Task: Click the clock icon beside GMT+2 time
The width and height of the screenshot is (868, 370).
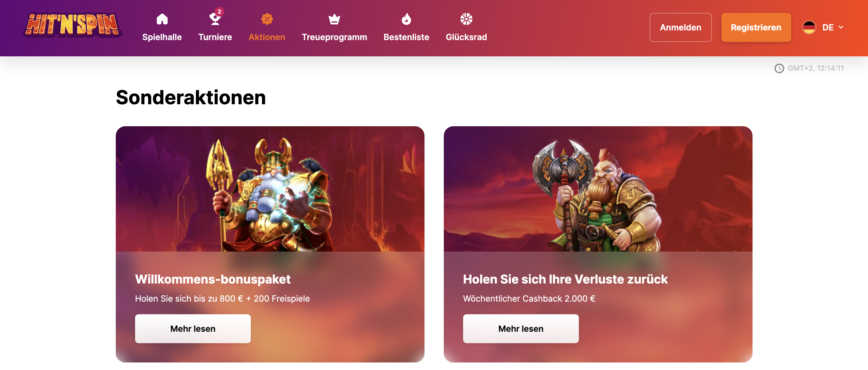Action: (x=779, y=68)
